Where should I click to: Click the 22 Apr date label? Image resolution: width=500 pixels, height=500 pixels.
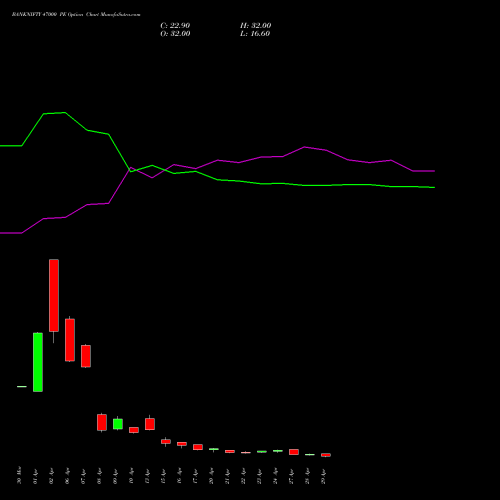[x=243, y=476]
